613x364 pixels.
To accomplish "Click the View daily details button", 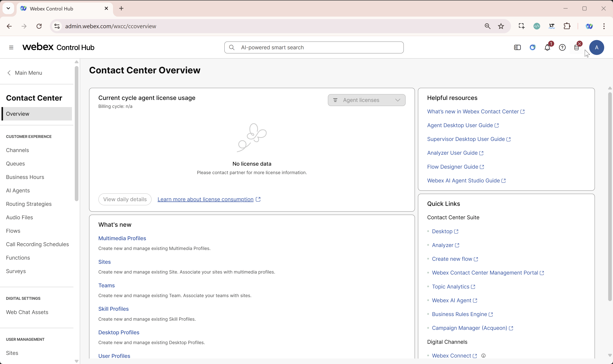I will point(125,199).
